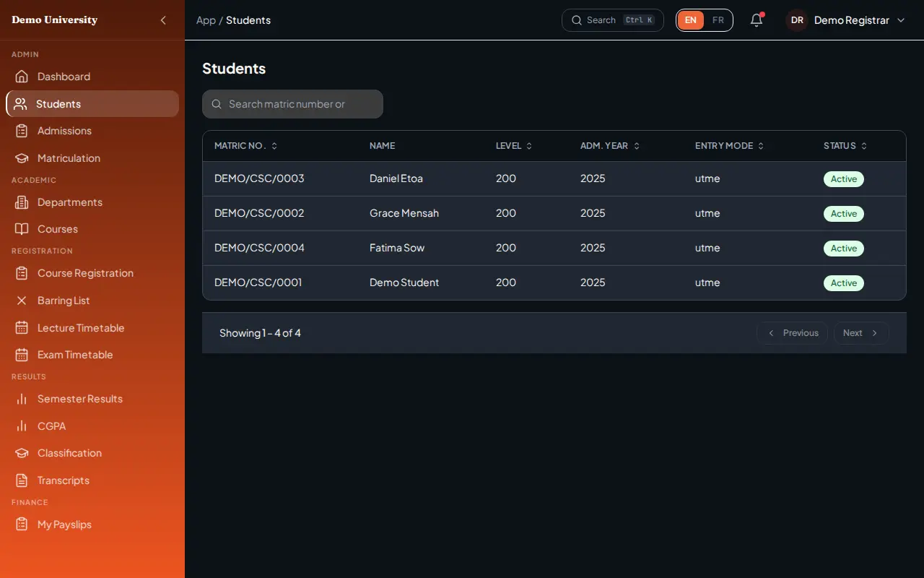Click the Dashboard home icon in sidebar
The image size is (924, 578).
22,77
